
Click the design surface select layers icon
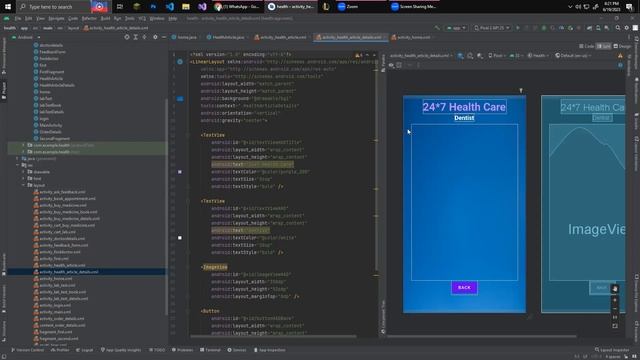(x=460, y=56)
